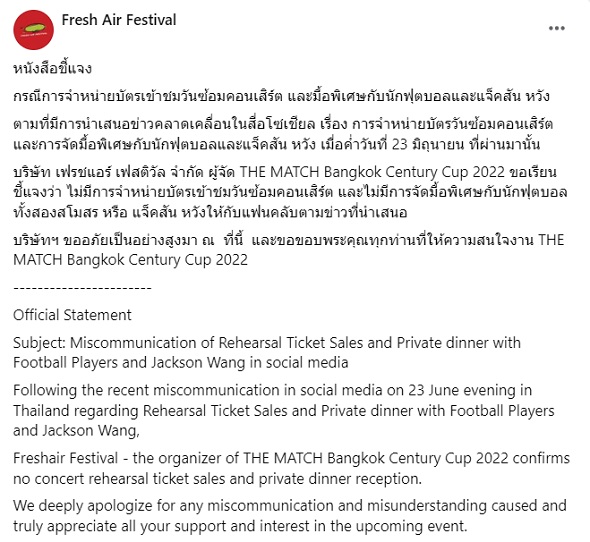The width and height of the screenshot is (590, 542).
Task: Click the 'Official Statement' heading
Action: tap(72, 315)
